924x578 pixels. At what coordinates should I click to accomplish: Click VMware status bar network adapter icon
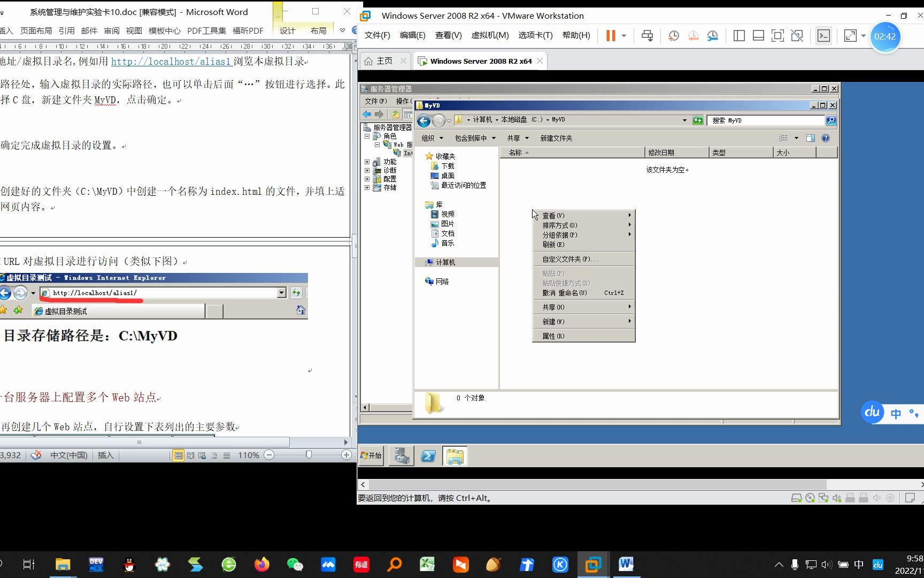pyautogui.click(x=823, y=498)
